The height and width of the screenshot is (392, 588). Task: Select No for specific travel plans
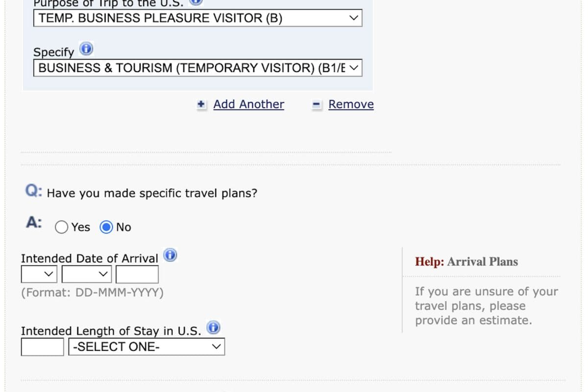106,227
